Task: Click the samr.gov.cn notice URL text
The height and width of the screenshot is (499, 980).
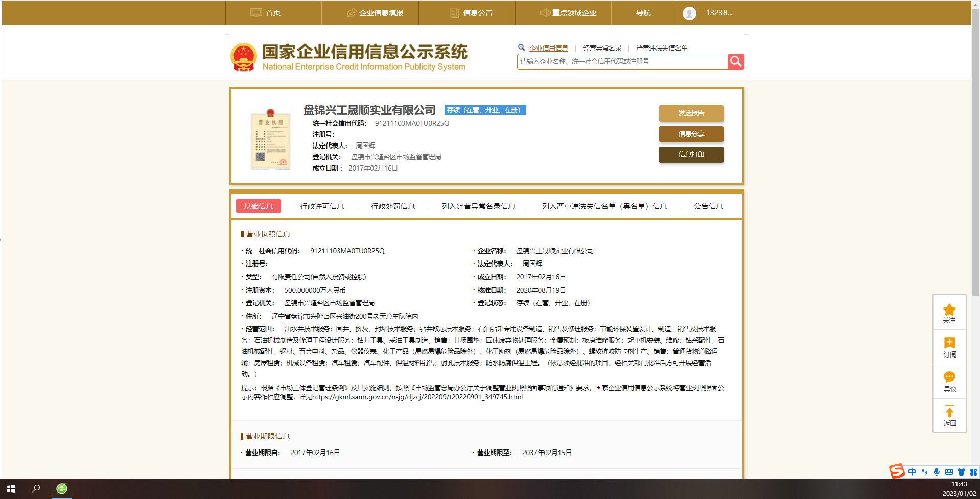Action: click(417, 397)
